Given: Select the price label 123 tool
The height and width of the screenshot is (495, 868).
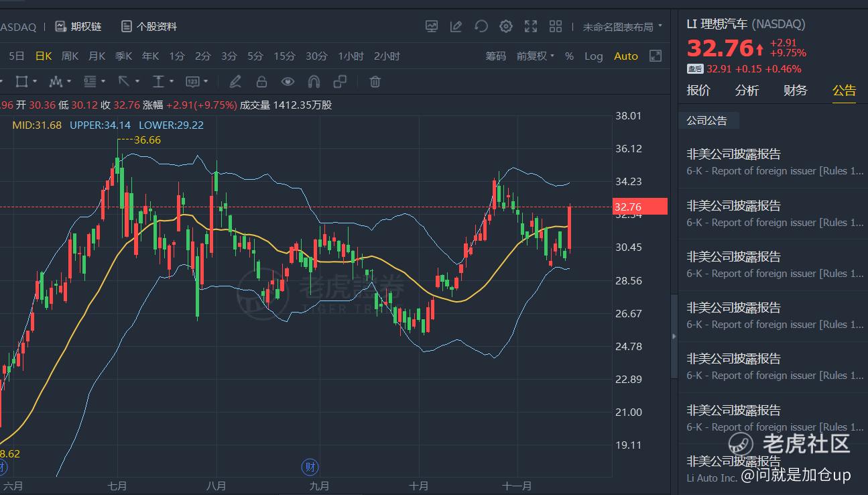Looking at the screenshot, I should 192,82.
